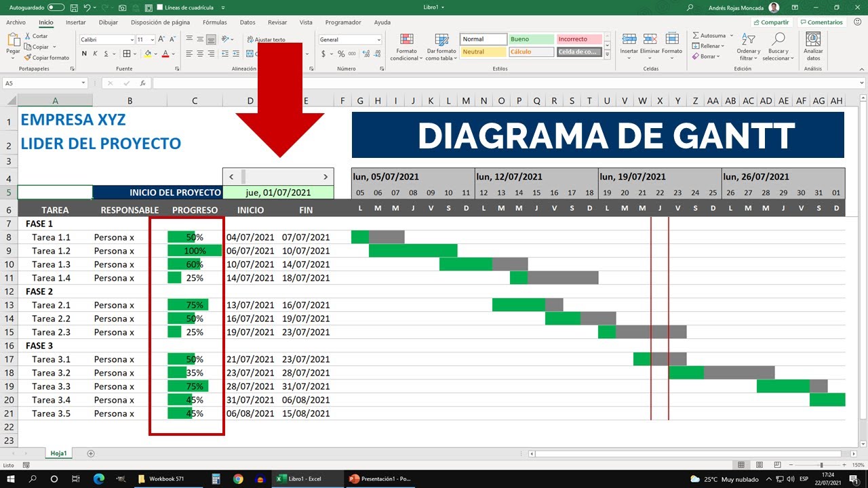
Task: Save the workbook with the floppy icon
Action: (x=75, y=7)
